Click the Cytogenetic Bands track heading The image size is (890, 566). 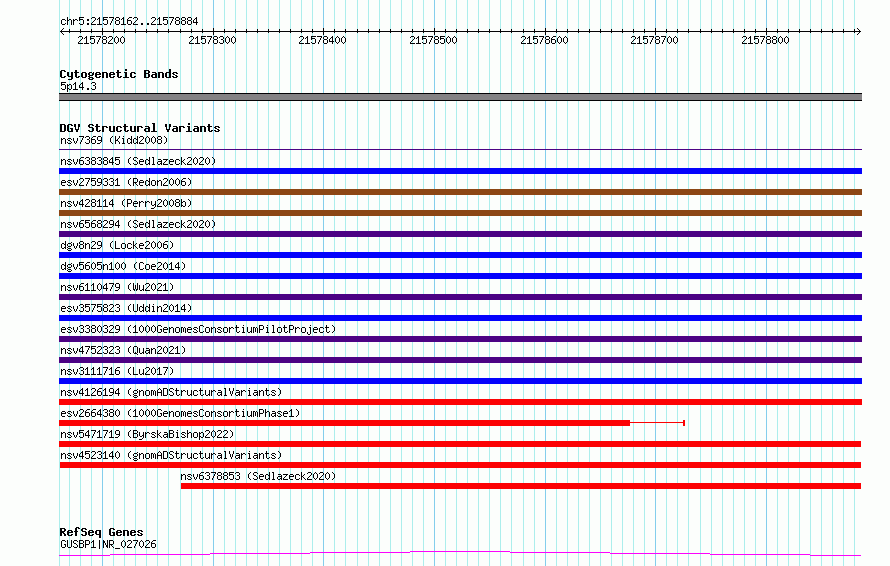(119, 74)
